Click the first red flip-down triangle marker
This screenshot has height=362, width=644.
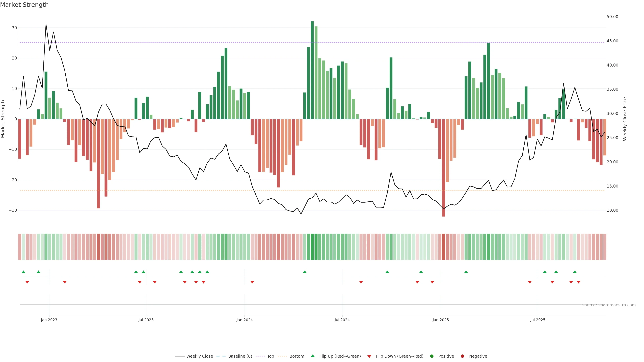pyautogui.click(x=27, y=282)
